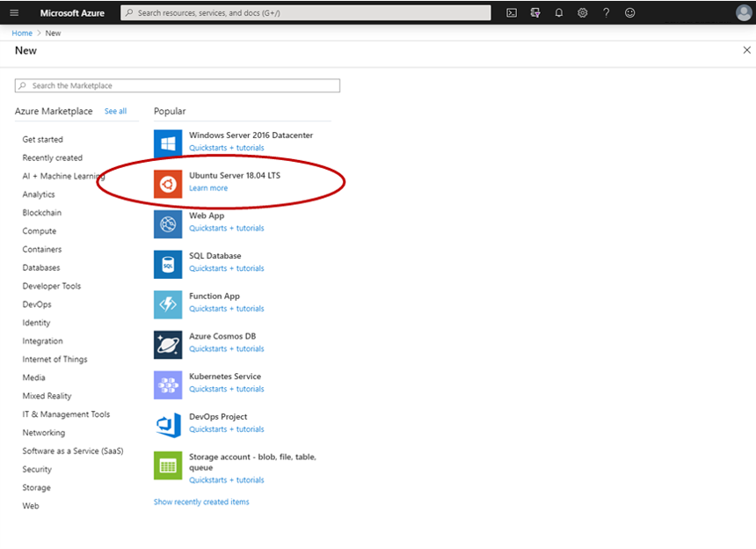Click the Search the Marketplace field

click(x=178, y=85)
